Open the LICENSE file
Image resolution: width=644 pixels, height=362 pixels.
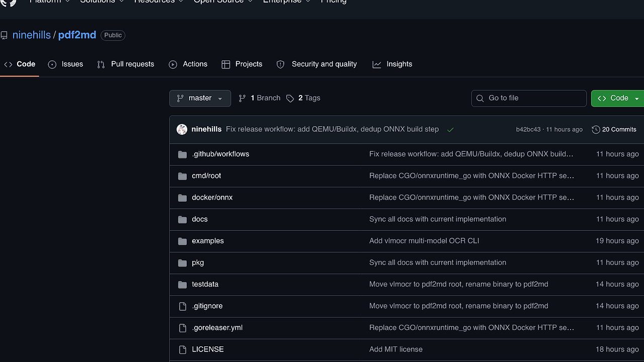[208, 349]
